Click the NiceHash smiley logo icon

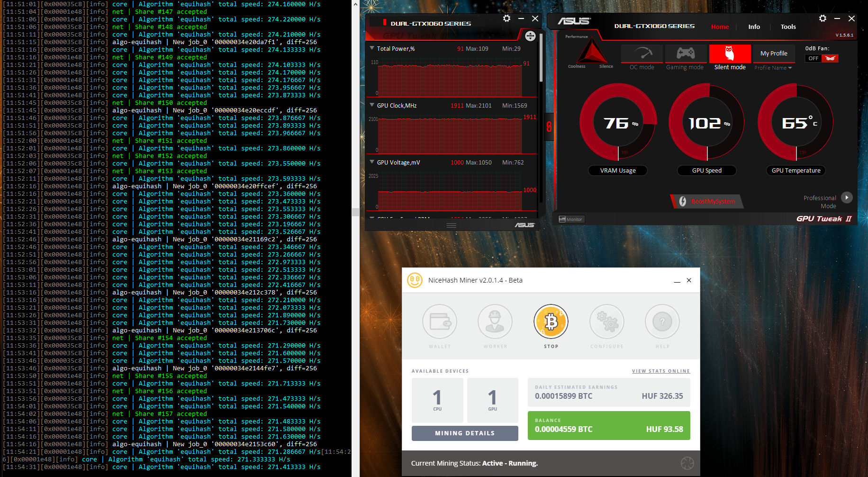[x=415, y=280]
